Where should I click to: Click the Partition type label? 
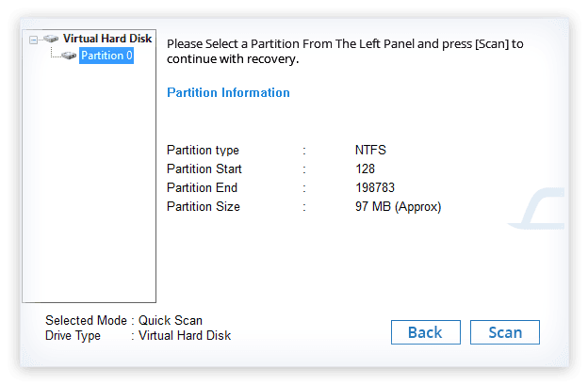pyautogui.click(x=203, y=151)
